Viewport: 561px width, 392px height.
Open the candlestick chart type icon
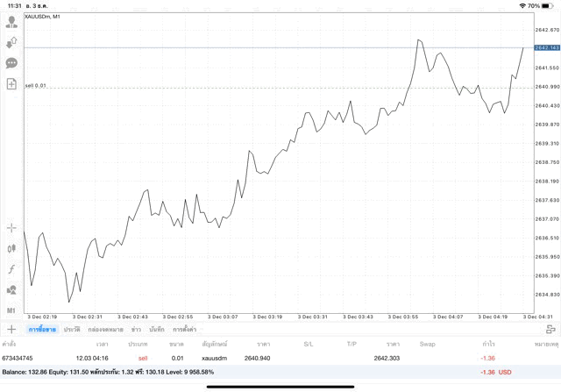11,248
